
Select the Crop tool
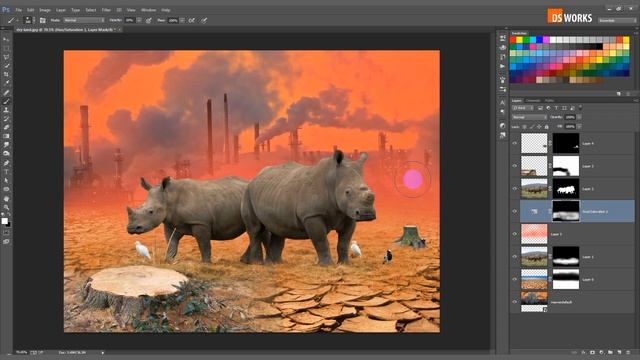click(x=6, y=75)
